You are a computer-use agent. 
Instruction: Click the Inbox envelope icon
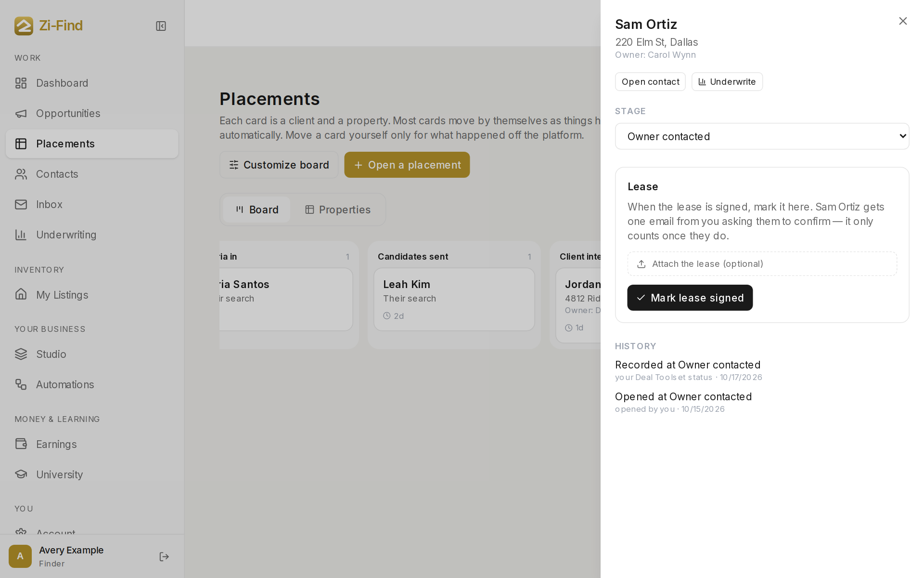coord(21,204)
